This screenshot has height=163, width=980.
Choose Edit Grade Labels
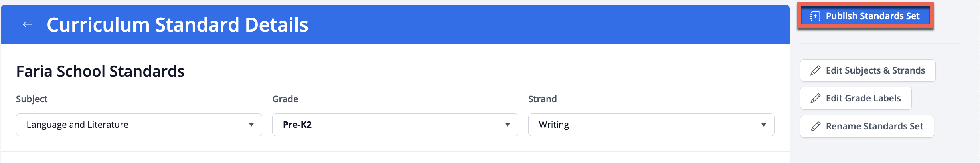click(x=863, y=99)
